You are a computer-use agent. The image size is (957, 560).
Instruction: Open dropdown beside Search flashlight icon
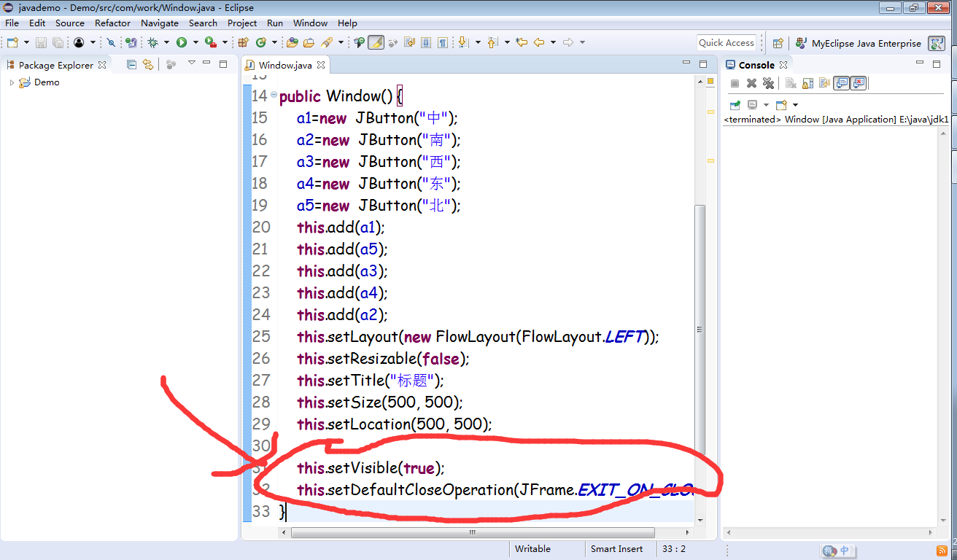[341, 42]
